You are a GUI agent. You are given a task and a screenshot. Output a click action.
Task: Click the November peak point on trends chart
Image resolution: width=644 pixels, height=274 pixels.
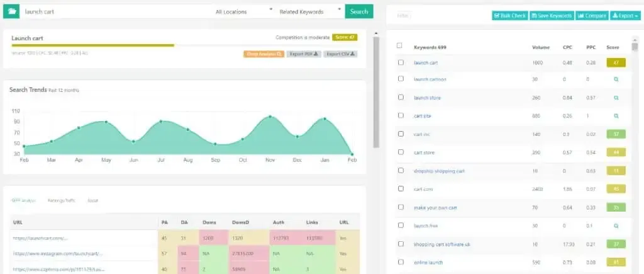point(270,117)
